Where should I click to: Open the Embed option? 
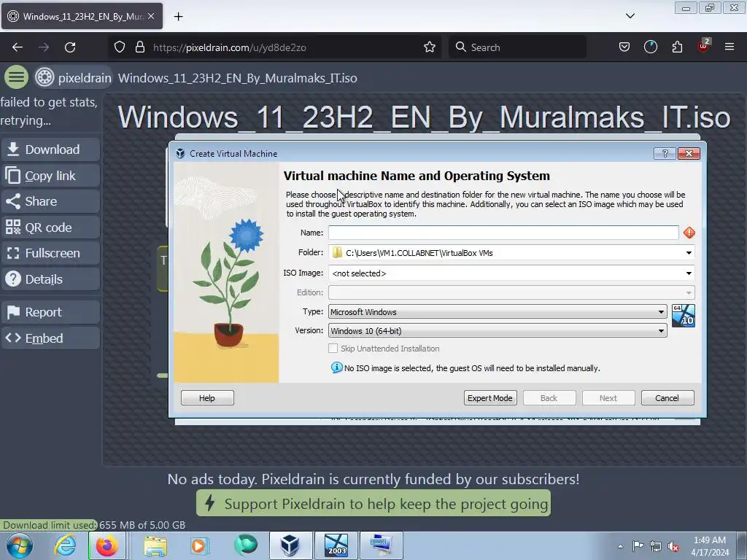[x=51, y=338]
